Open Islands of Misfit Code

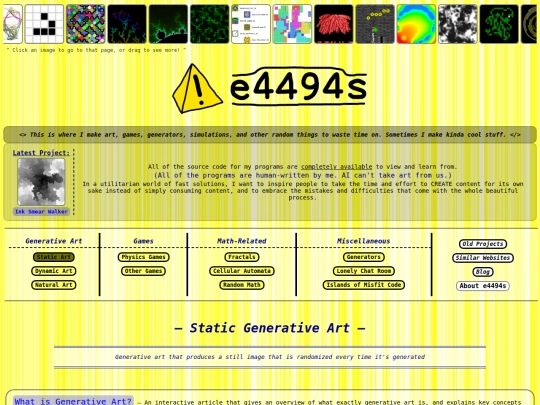(x=364, y=285)
